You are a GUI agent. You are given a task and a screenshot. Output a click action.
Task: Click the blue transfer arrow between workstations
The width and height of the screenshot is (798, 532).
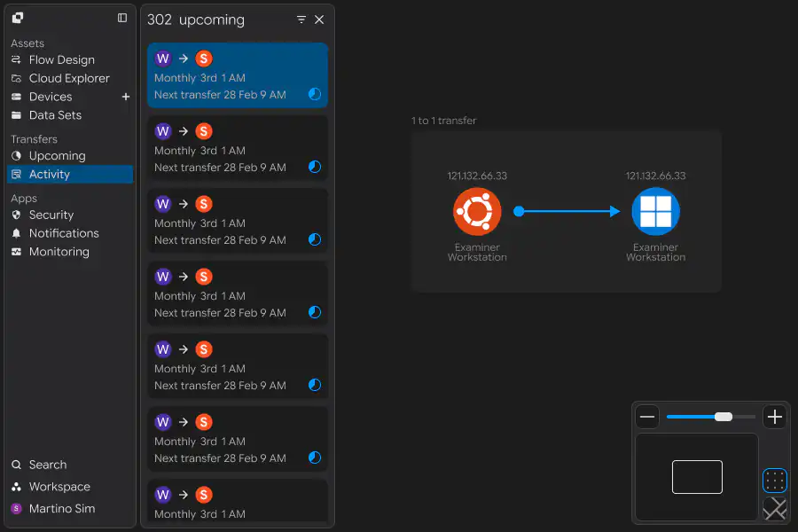pos(567,211)
